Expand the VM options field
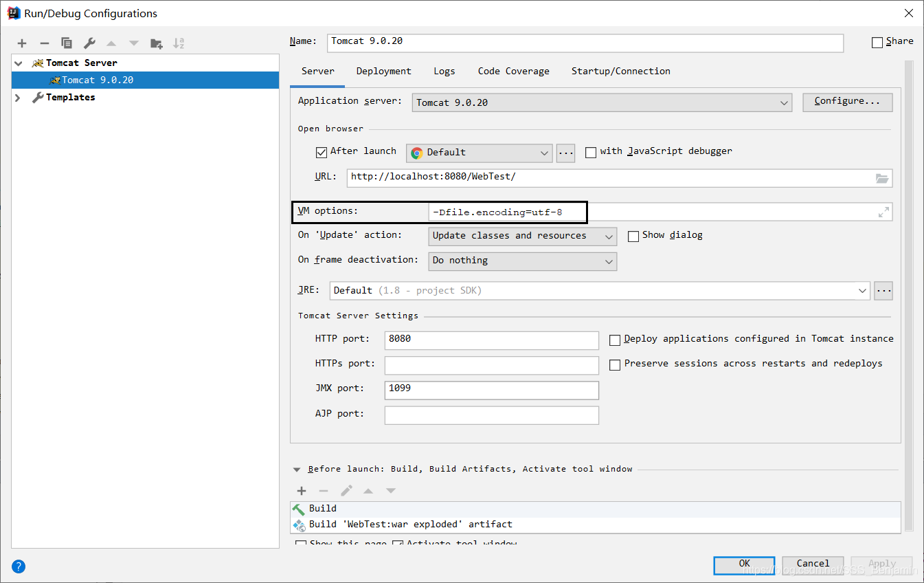The width and height of the screenshot is (924, 583). 883,212
